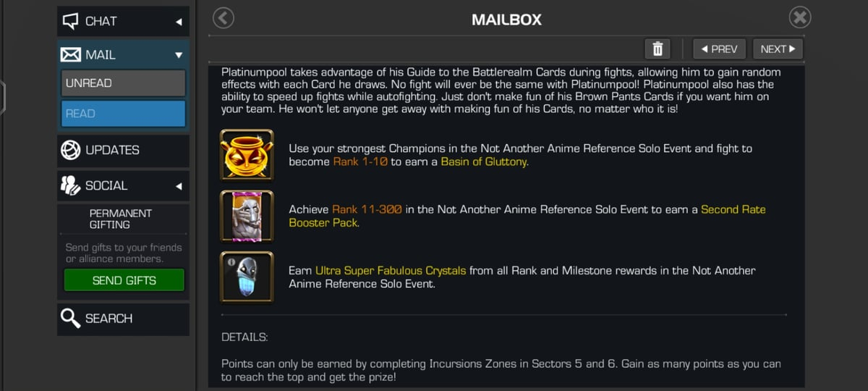Expand the Social section arrow
This screenshot has height=391, width=868.
[179, 186]
